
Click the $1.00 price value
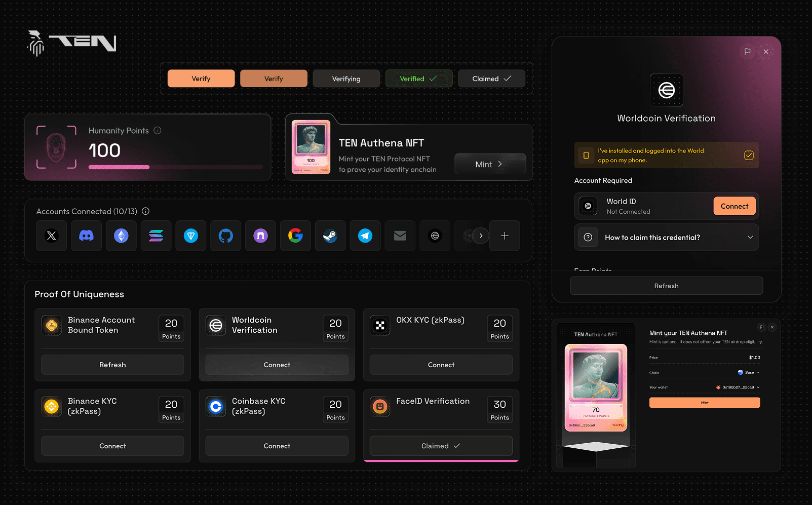tap(755, 358)
